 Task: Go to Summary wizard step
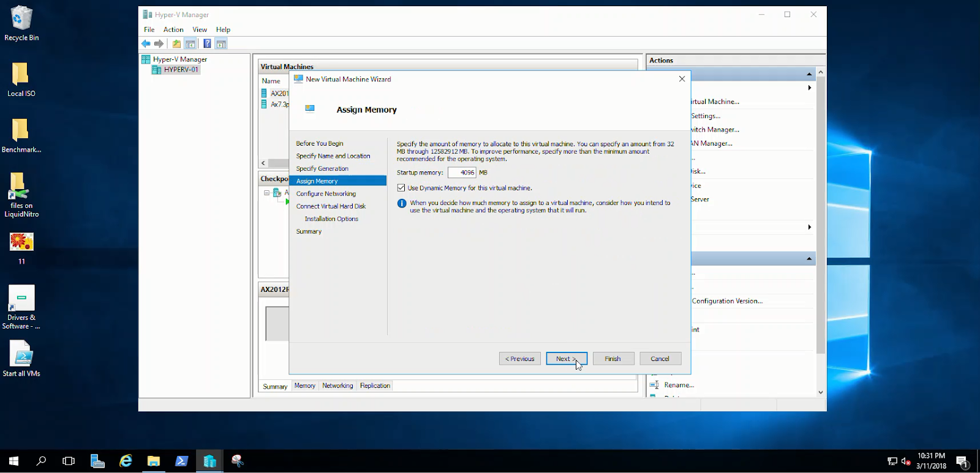[309, 231]
